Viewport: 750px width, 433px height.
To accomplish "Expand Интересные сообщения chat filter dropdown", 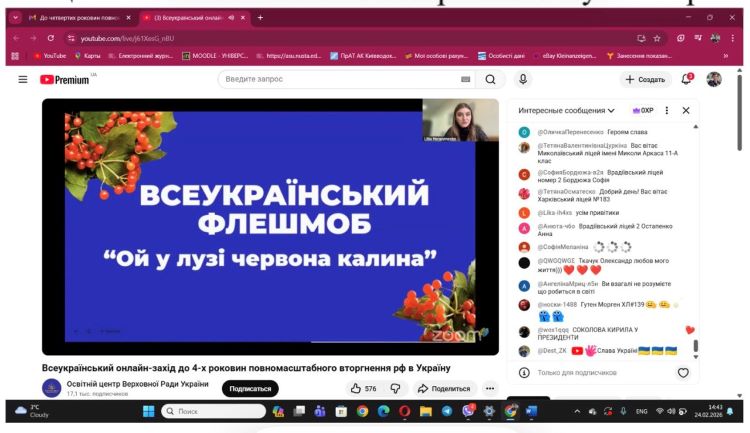I will point(566,111).
